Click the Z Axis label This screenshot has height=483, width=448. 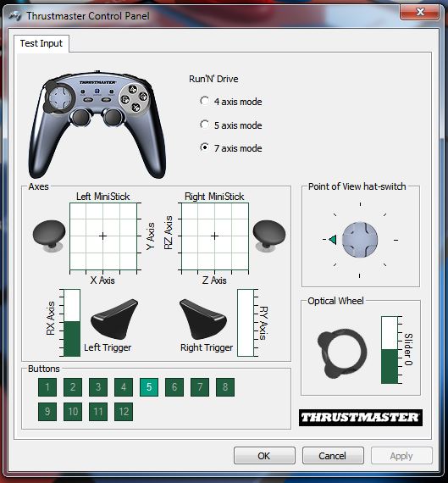pos(214,280)
